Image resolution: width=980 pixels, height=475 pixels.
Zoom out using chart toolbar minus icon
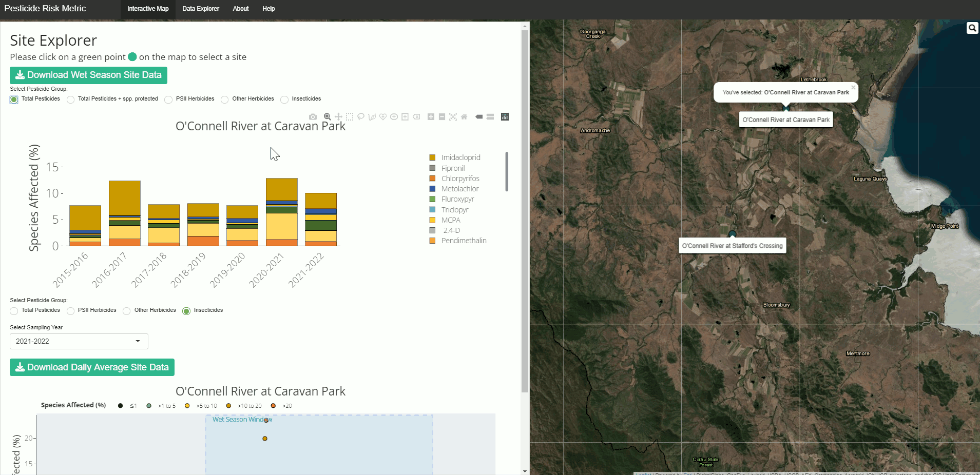point(442,117)
